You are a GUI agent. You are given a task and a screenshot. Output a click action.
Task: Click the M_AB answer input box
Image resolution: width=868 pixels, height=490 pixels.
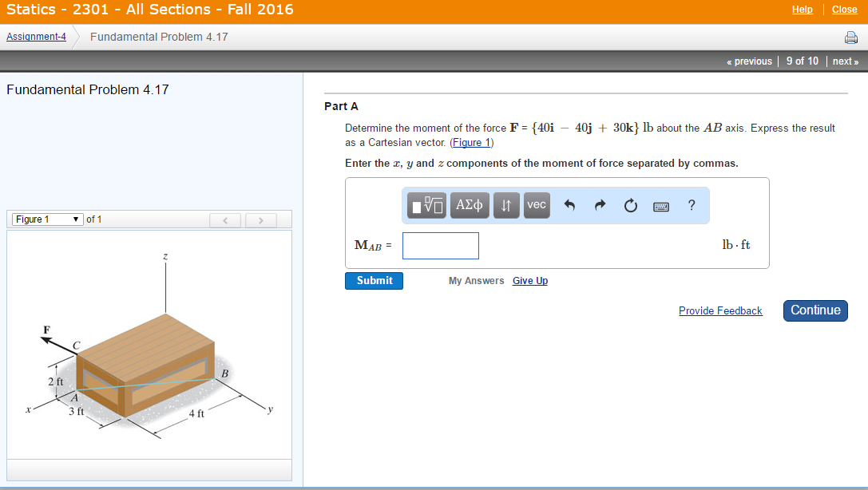440,246
